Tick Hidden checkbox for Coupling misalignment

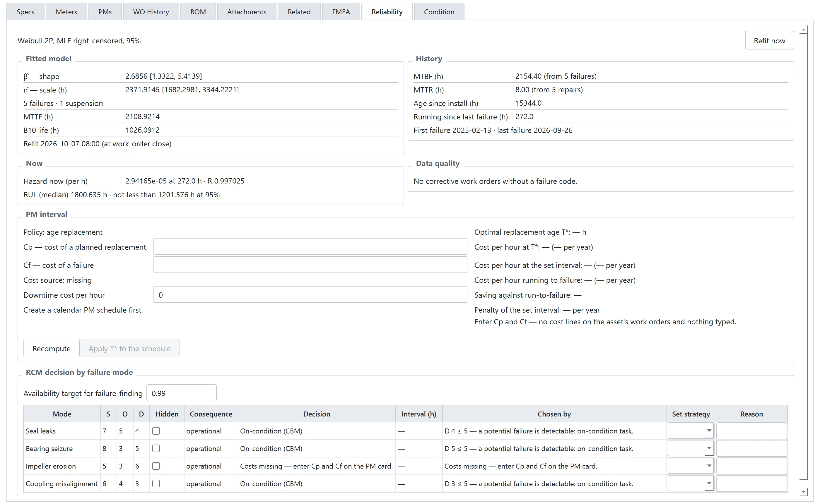tap(156, 484)
